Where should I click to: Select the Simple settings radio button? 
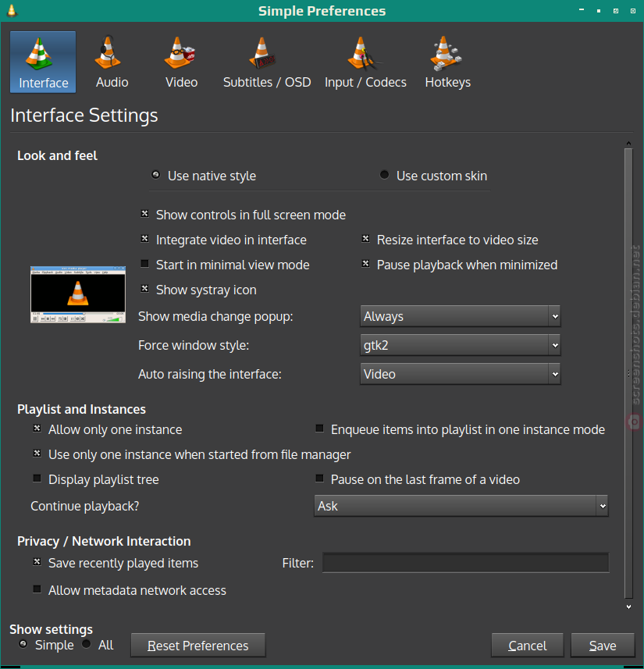coord(23,644)
